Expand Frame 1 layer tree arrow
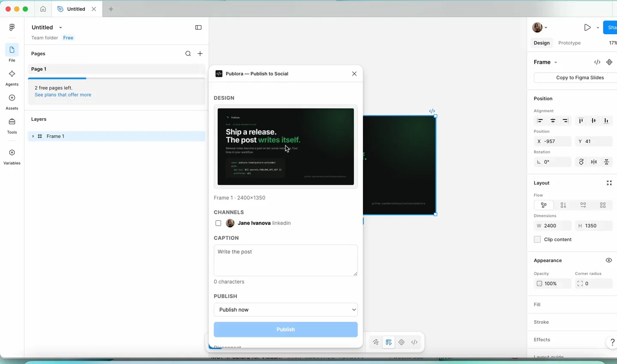617x364 pixels. (x=33, y=136)
